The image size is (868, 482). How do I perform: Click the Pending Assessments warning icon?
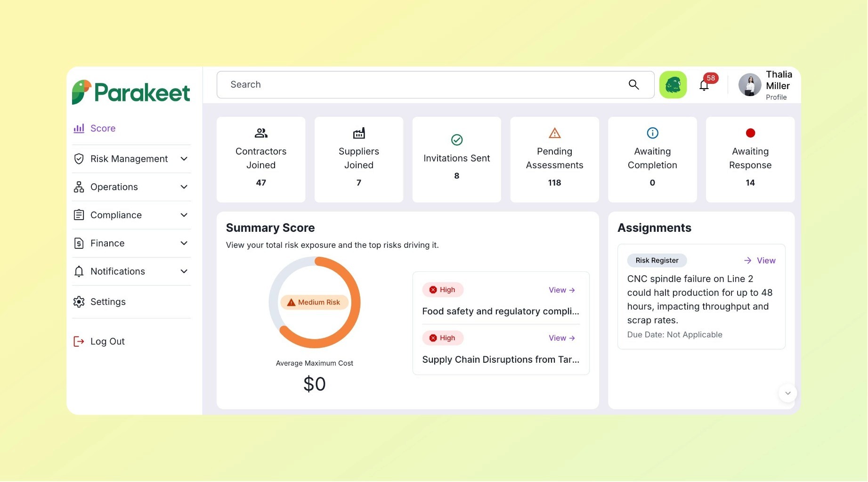pyautogui.click(x=554, y=133)
